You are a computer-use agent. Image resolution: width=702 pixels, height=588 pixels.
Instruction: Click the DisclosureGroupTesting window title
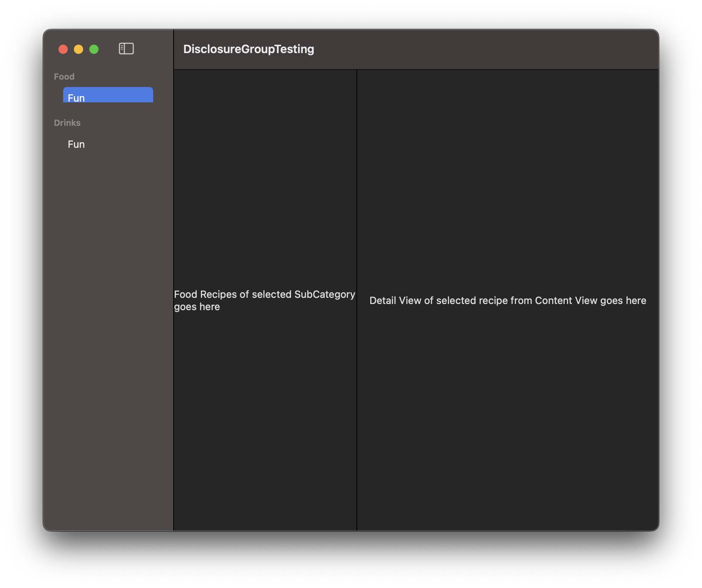(x=249, y=49)
